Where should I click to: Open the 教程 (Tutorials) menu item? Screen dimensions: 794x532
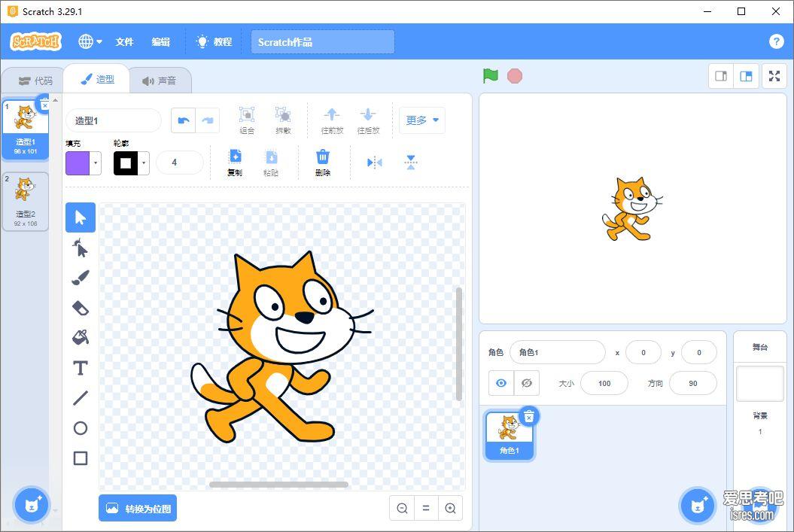coord(214,41)
